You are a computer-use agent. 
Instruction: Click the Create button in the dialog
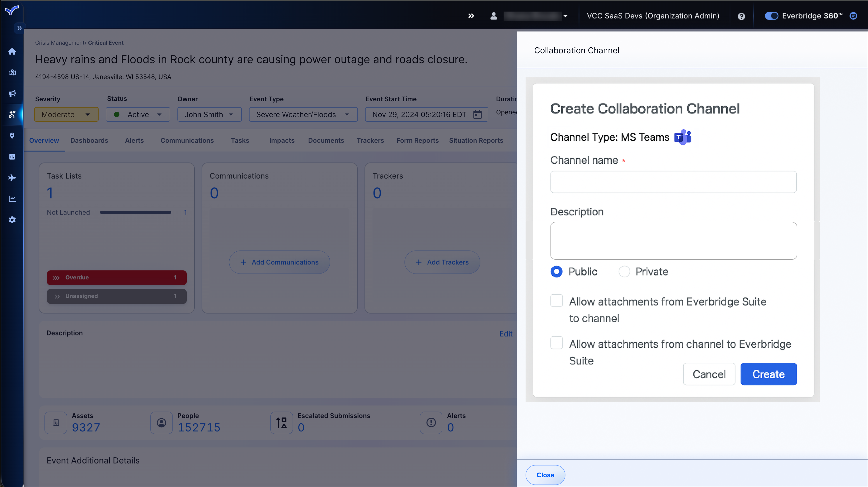[x=768, y=374]
